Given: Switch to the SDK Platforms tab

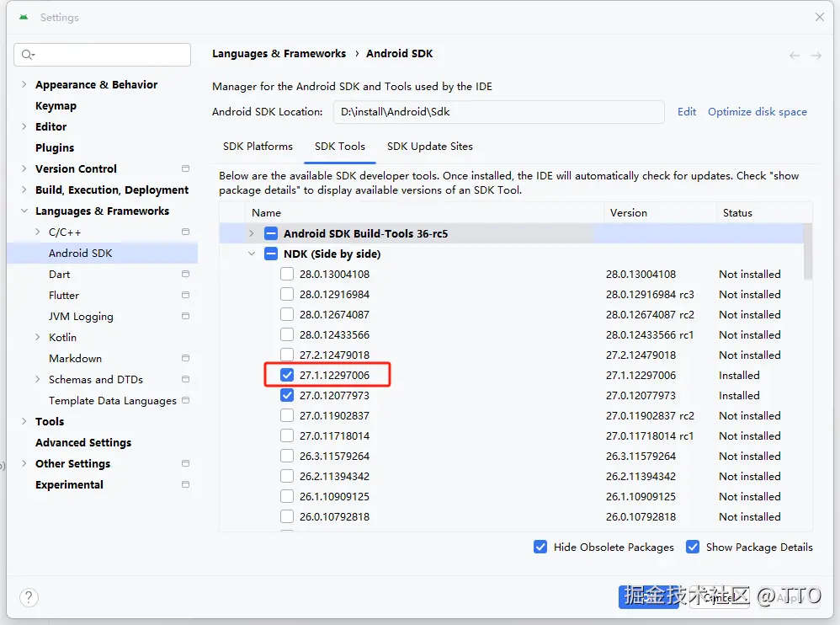Looking at the screenshot, I should point(258,147).
